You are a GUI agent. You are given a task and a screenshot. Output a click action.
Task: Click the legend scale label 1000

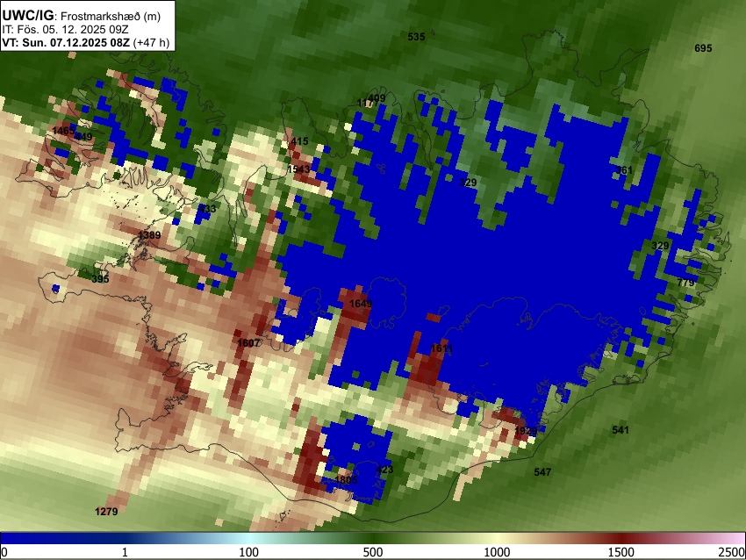coord(497,552)
